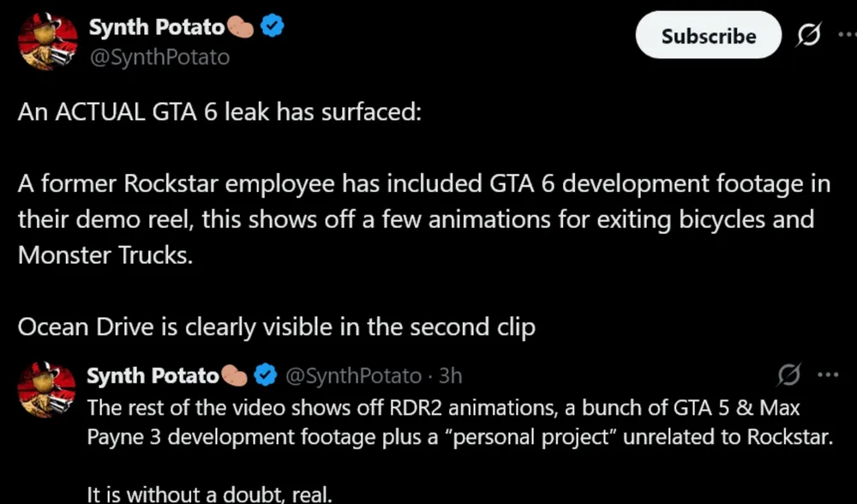
Task: Click the avatar on the reply tweet
Action: point(47,390)
